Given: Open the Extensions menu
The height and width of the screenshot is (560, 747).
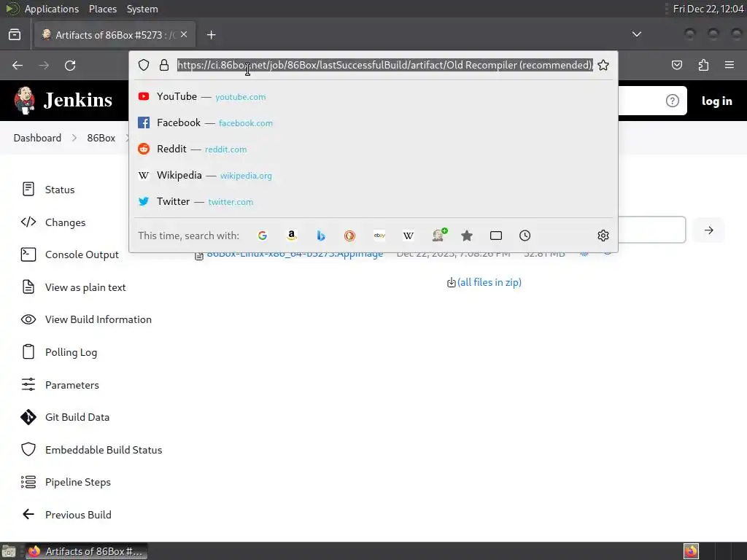Looking at the screenshot, I should (x=703, y=65).
